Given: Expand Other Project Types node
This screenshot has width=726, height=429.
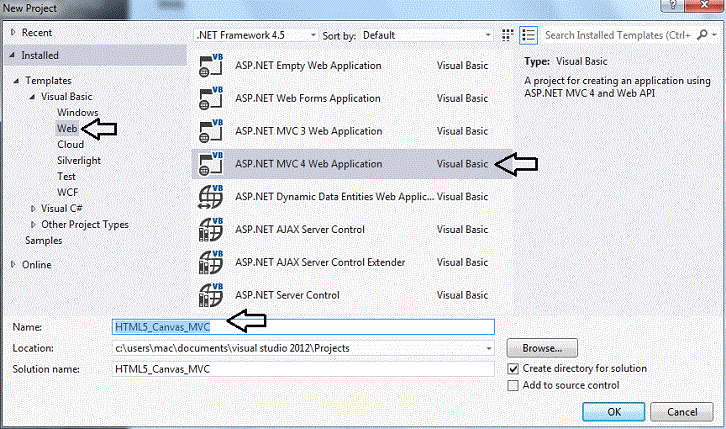Looking at the screenshot, I should click(x=33, y=224).
